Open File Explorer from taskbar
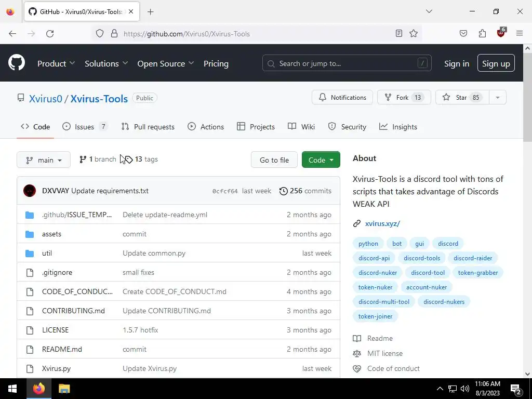Image resolution: width=532 pixels, height=399 pixels. [x=64, y=389]
